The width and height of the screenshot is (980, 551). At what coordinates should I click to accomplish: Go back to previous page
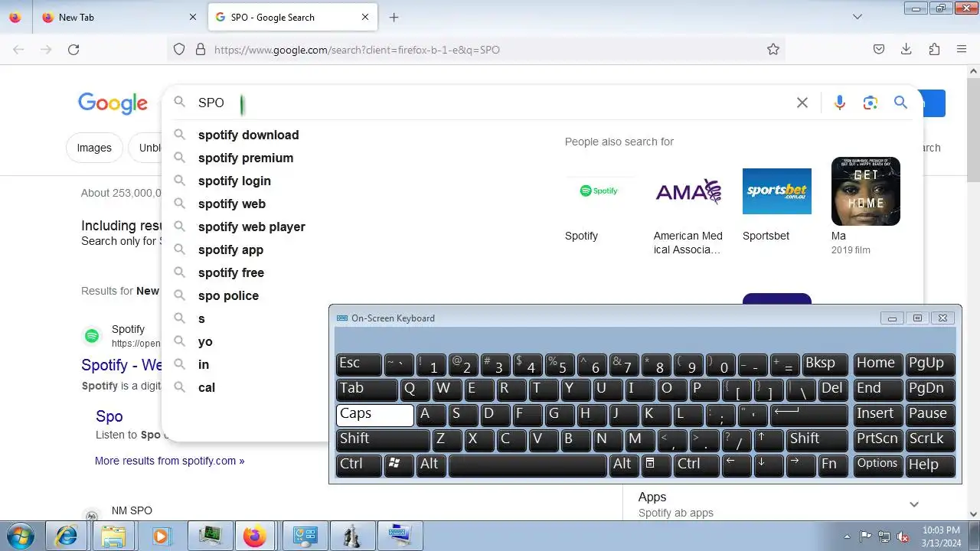(18, 50)
